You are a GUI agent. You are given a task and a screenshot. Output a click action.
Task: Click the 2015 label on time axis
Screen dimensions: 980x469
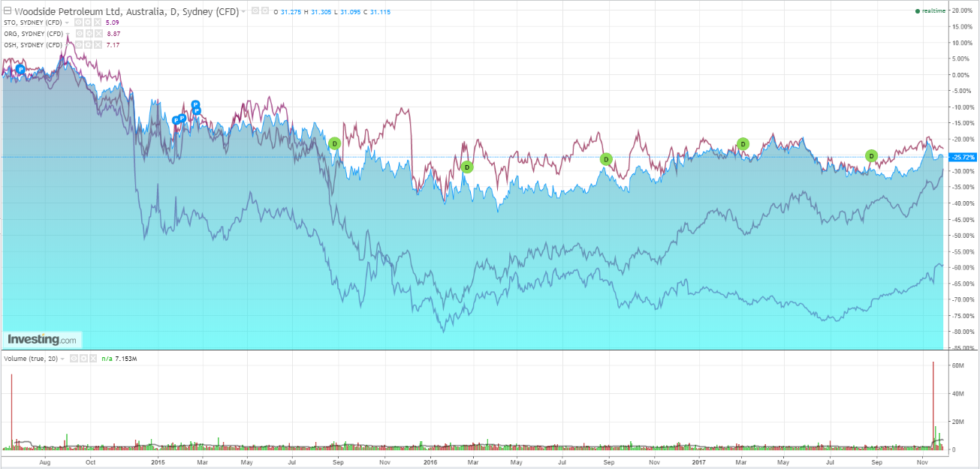[158, 463]
